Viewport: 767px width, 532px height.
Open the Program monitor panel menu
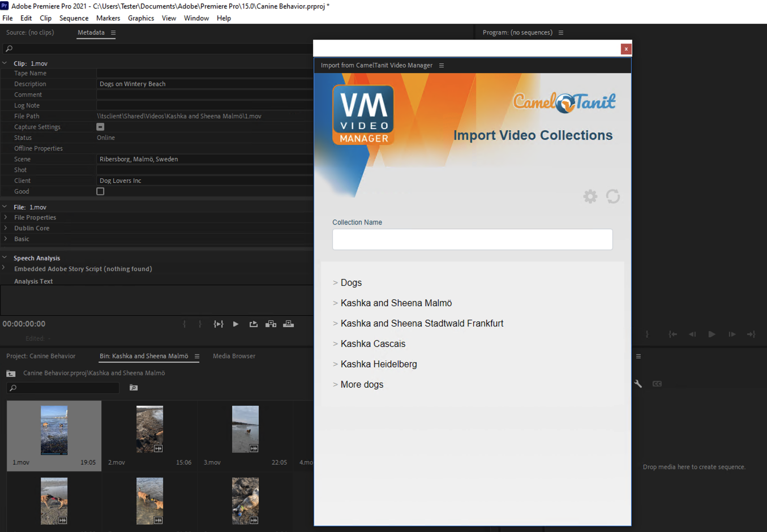point(561,33)
